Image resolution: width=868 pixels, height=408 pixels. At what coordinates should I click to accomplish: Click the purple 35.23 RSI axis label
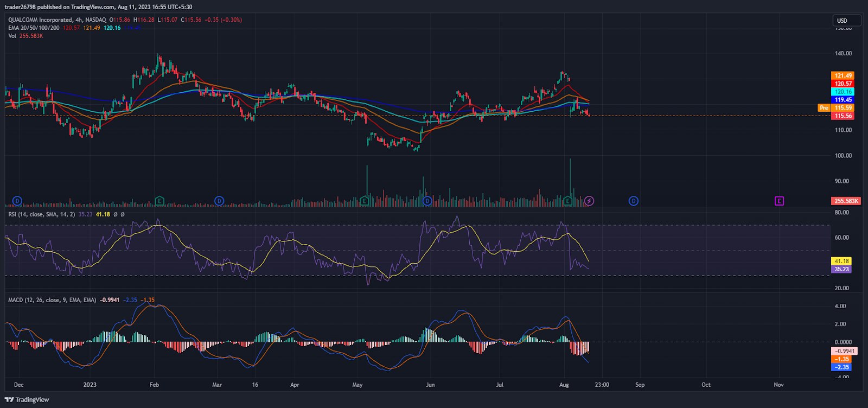[841, 269]
